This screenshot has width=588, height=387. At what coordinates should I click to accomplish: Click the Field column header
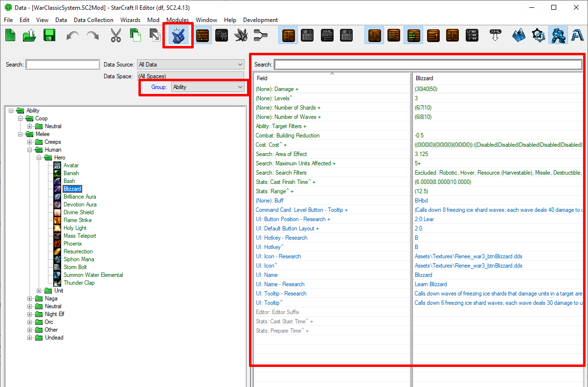coord(332,78)
